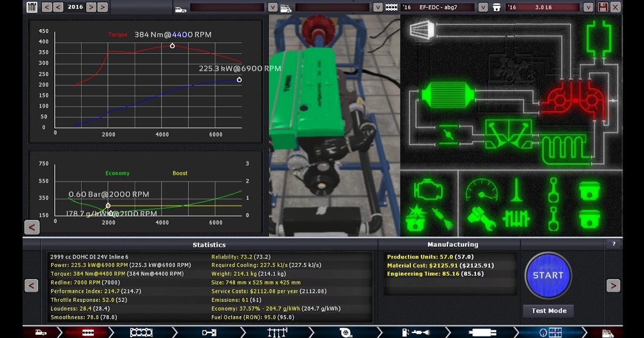
Task: Open the EF-EDC - abg7 family dropdown
Action: click(482, 7)
